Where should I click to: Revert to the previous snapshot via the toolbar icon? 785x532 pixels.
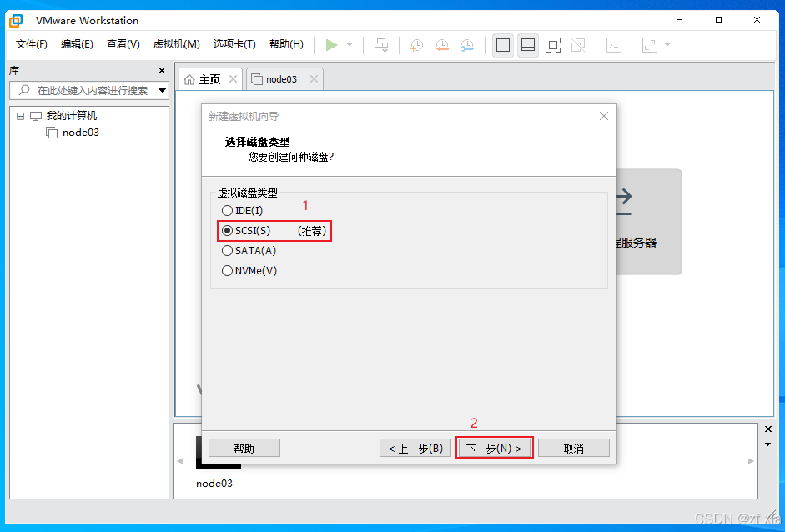pyautogui.click(x=442, y=45)
